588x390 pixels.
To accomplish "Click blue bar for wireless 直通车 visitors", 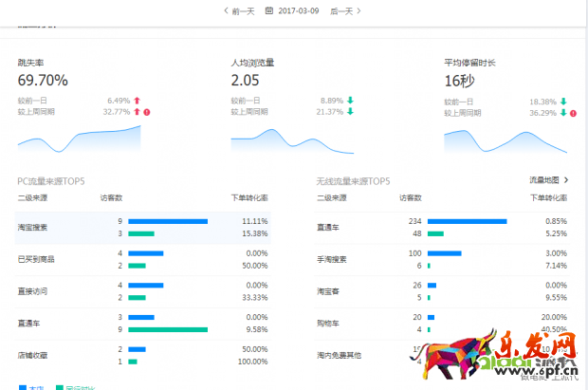I will point(467,221).
